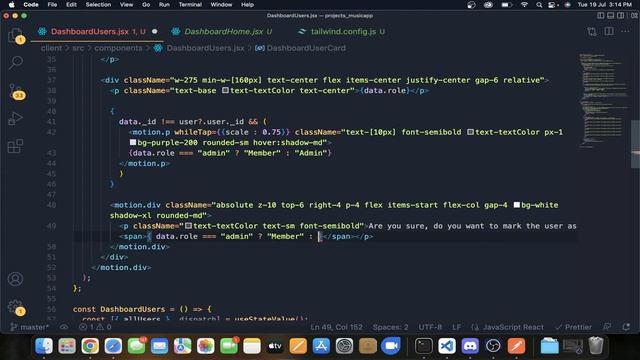Open Finder from the Dock
The height and width of the screenshot is (360, 640).
(x=44, y=346)
